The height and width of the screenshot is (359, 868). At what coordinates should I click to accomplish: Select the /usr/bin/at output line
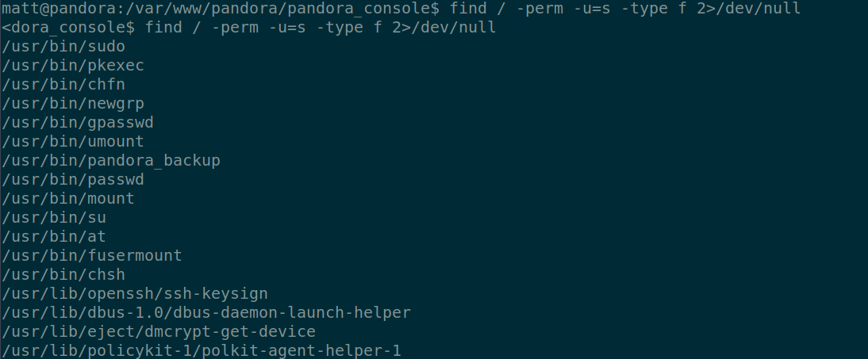pyautogui.click(x=54, y=237)
